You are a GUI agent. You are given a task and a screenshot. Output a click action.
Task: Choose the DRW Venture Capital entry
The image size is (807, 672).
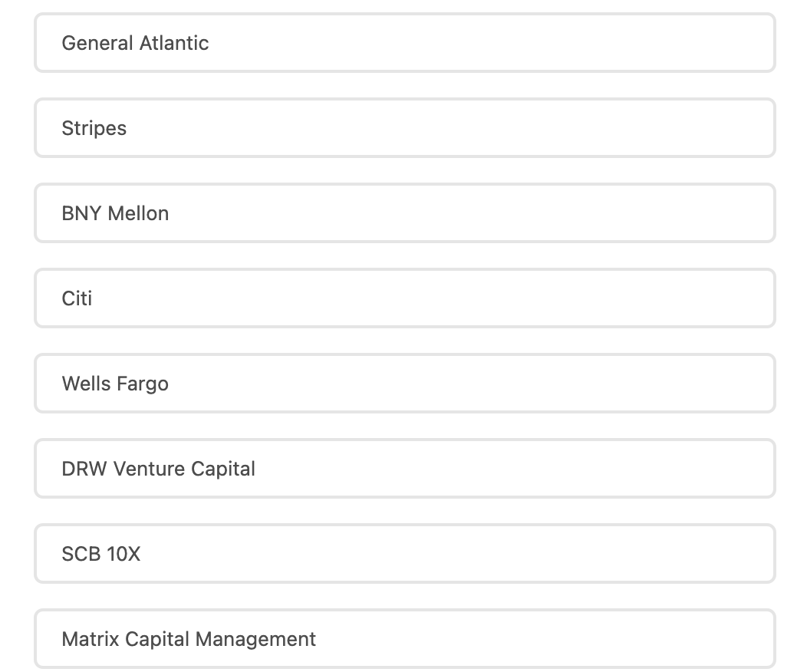point(404,469)
